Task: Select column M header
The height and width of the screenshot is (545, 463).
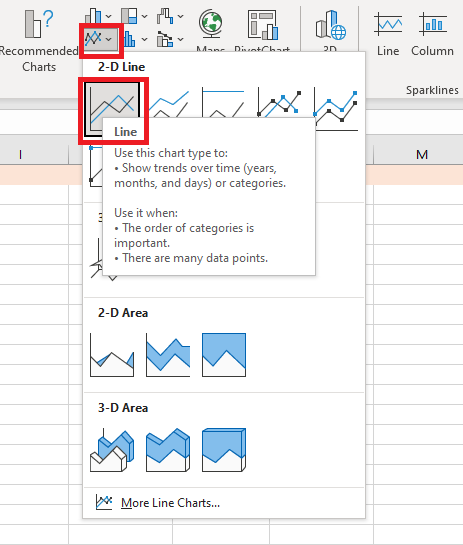Action: 418,155
